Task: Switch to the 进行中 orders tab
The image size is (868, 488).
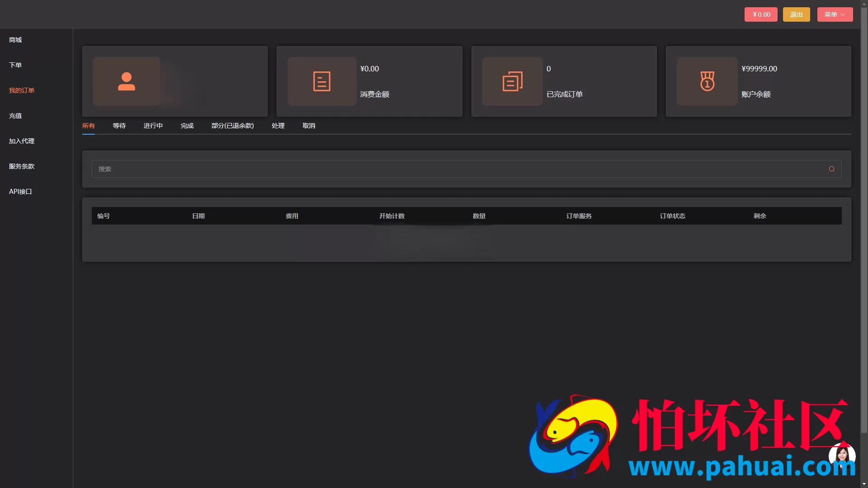Action: pos(153,126)
